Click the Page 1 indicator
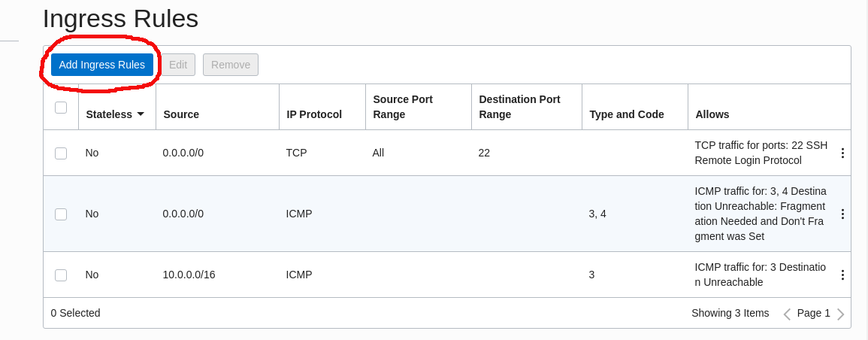Image resolution: width=868 pixels, height=340 pixels. coord(813,314)
